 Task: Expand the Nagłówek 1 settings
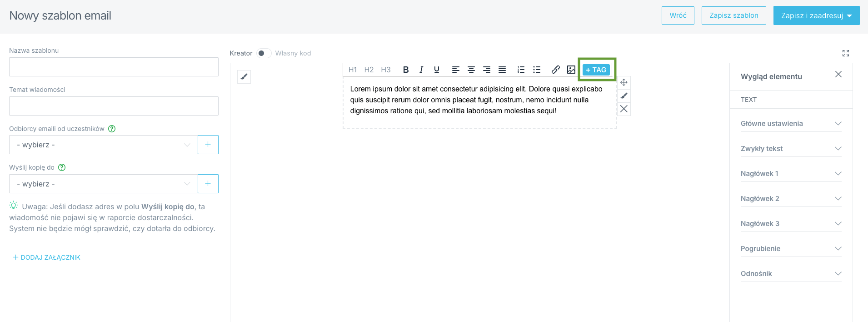pyautogui.click(x=791, y=174)
